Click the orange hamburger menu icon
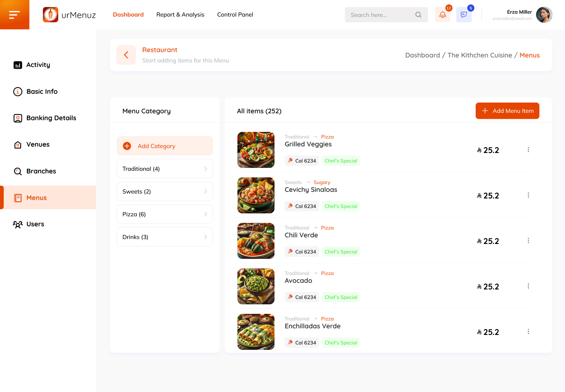 14,15
